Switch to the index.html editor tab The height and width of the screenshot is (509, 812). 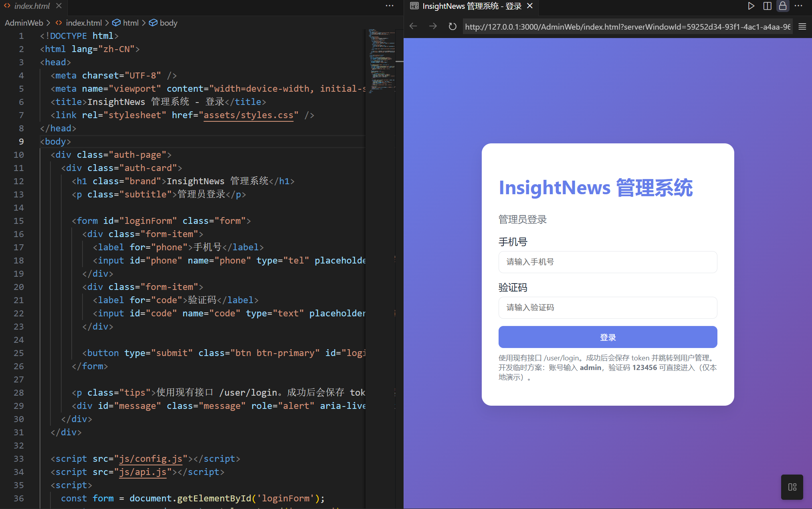click(x=32, y=6)
